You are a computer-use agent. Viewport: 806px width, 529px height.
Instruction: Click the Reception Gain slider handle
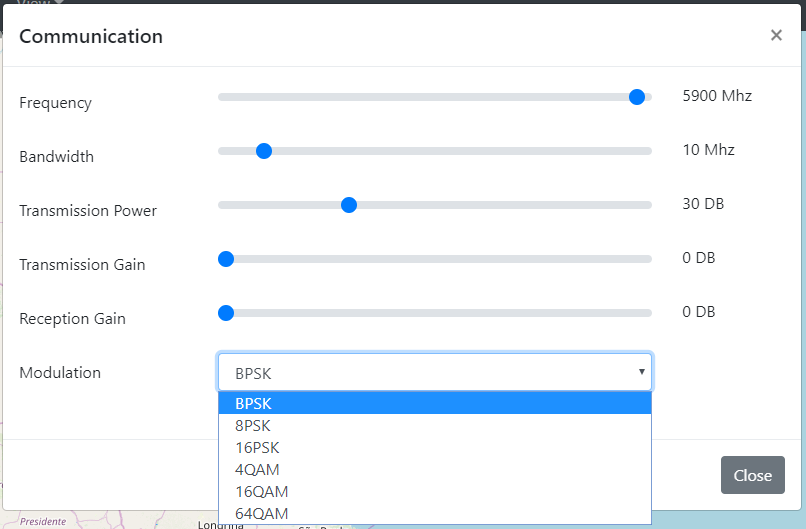(226, 313)
